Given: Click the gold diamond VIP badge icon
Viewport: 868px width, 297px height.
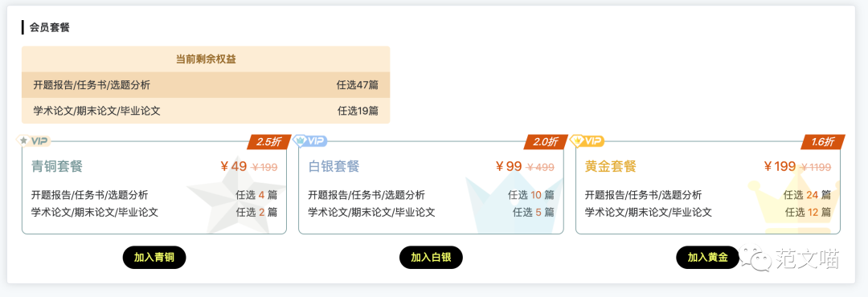Looking at the screenshot, I should tap(588, 141).
